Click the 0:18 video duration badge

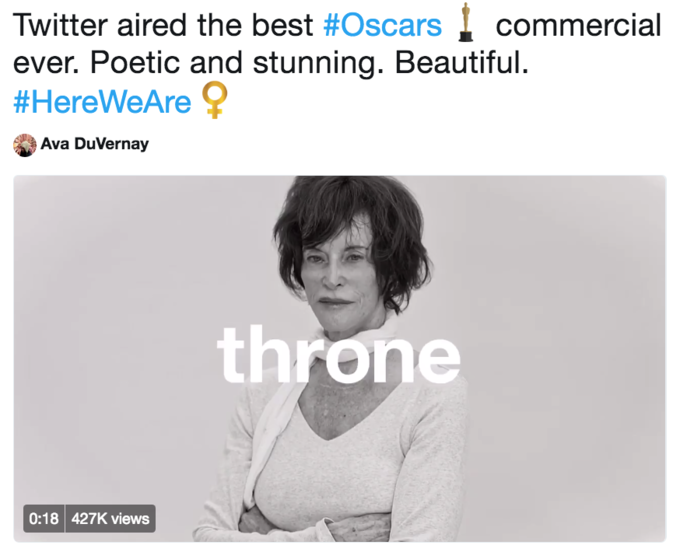(x=44, y=518)
